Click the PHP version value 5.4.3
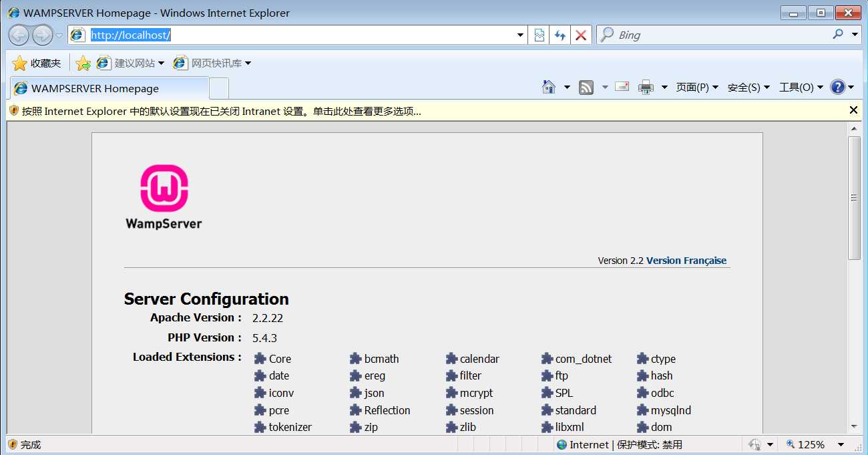The height and width of the screenshot is (455, 868). pyautogui.click(x=264, y=338)
